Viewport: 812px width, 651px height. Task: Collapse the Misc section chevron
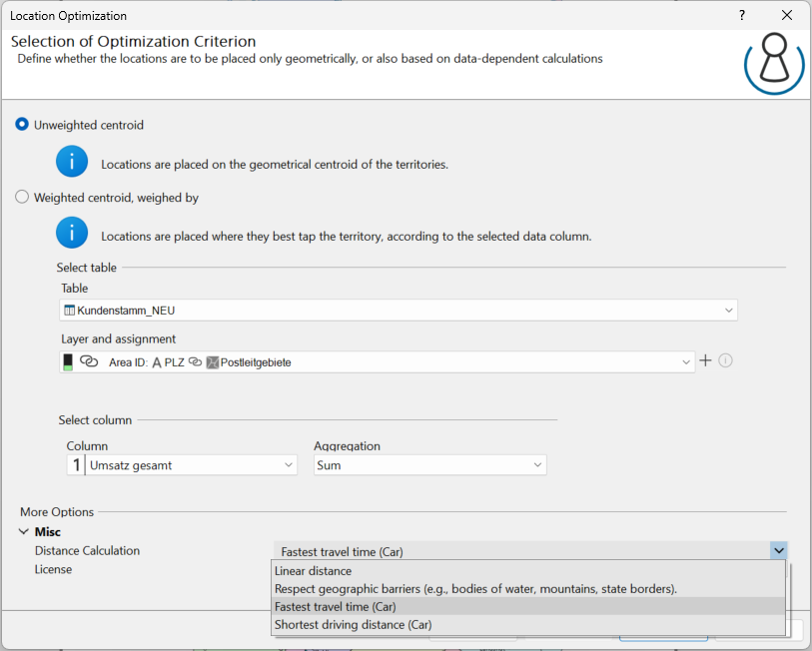pos(23,532)
